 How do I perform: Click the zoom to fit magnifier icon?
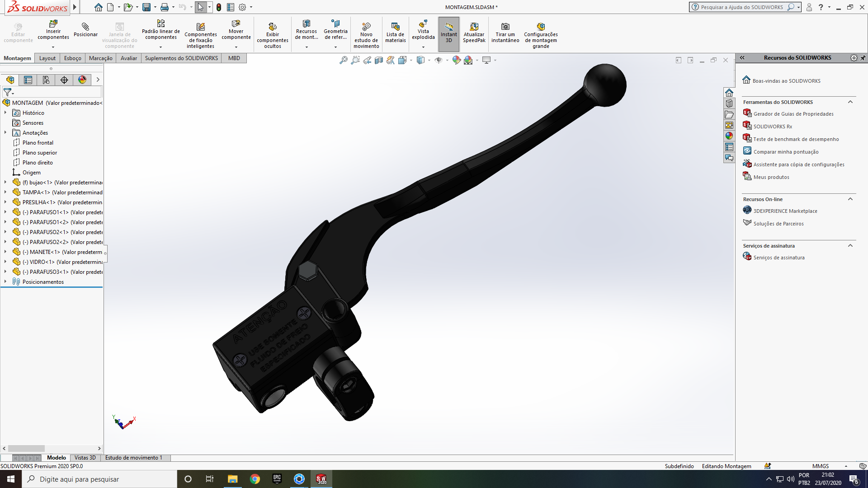344,60
